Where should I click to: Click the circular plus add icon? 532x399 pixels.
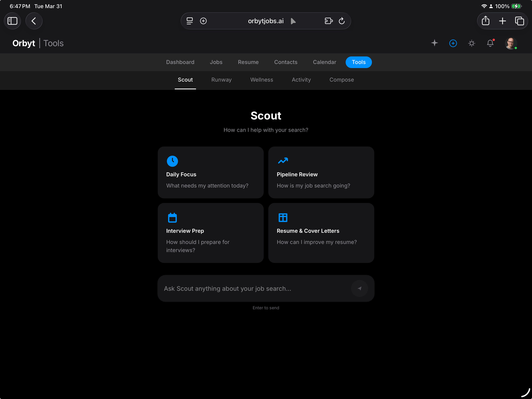pyautogui.click(x=453, y=43)
